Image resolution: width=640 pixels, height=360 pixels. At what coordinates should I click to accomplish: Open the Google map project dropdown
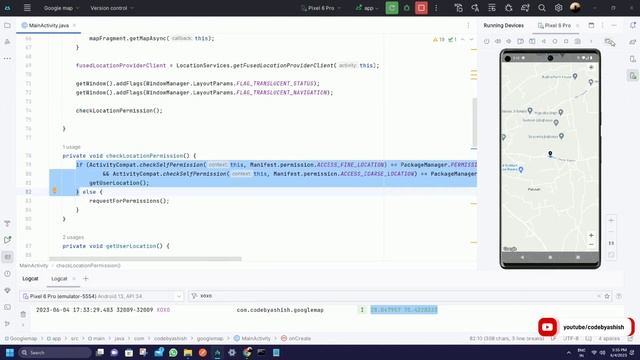coord(61,8)
